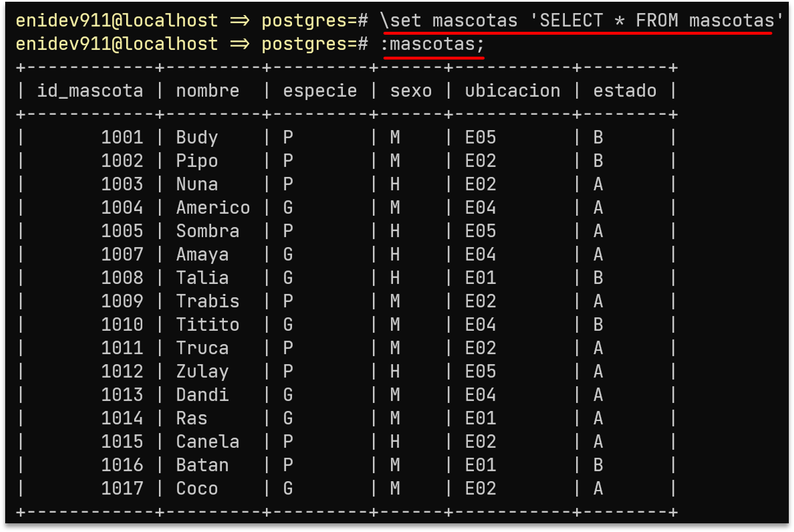The image size is (794, 532).
Task: Select the id_mascota column header
Action: tap(90, 91)
